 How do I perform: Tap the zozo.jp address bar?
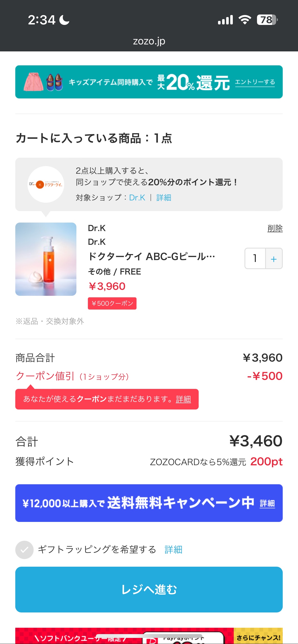coord(149,41)
